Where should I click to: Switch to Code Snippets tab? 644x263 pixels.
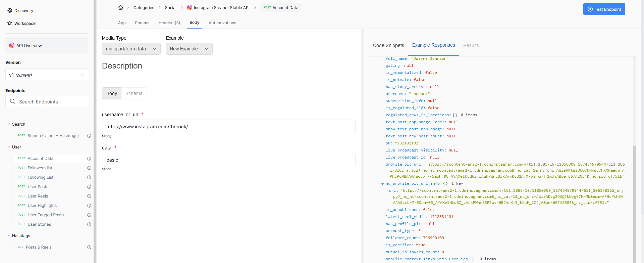(388, 45)
